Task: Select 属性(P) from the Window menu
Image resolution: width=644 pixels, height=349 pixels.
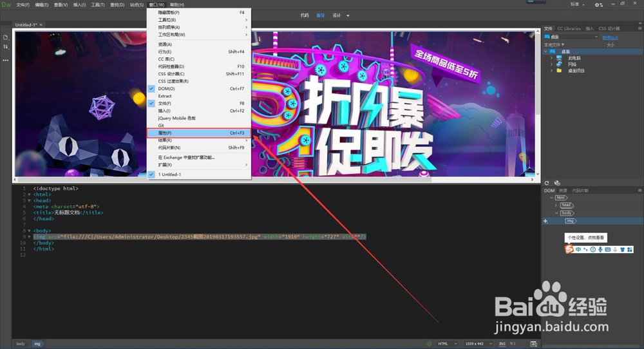Action: [x=199, y=133]
